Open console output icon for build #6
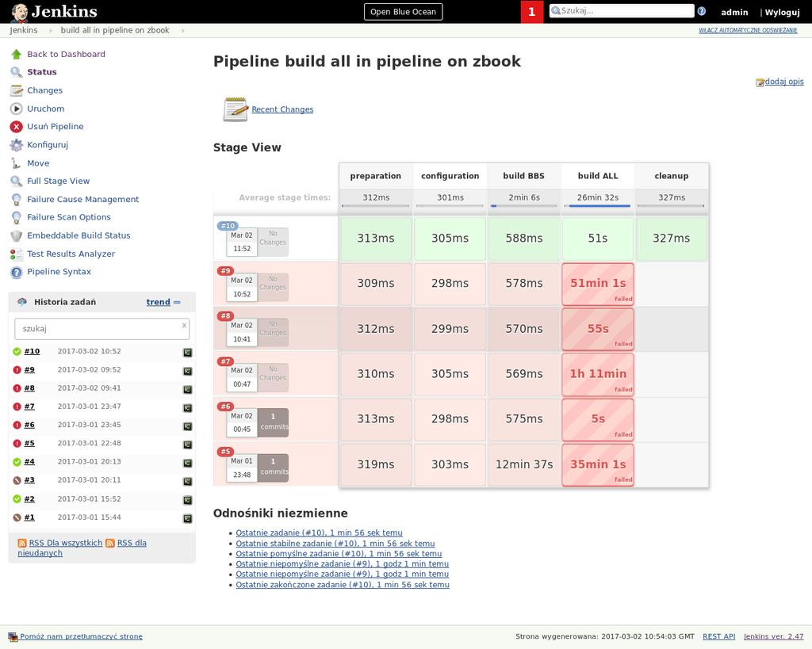The width and height of the screenshot is (812, 649). point(187,426)
